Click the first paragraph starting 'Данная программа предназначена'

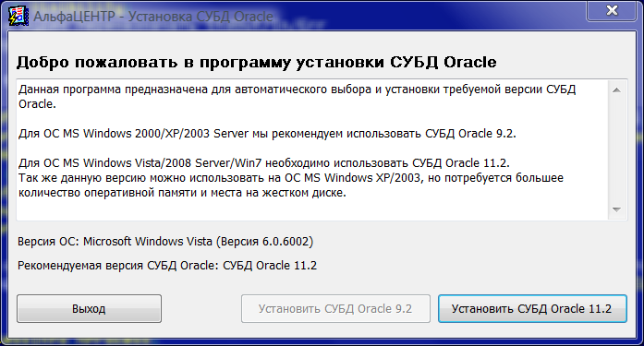tap(297, 96)
